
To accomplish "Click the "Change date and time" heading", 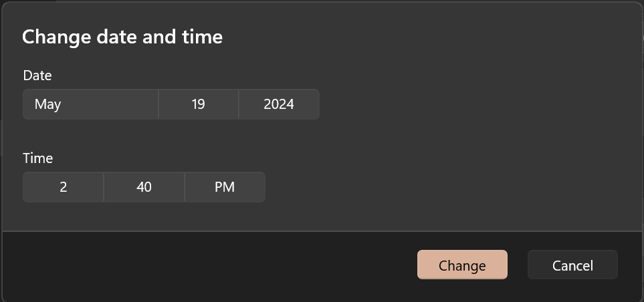I will [x=122, y=37].
